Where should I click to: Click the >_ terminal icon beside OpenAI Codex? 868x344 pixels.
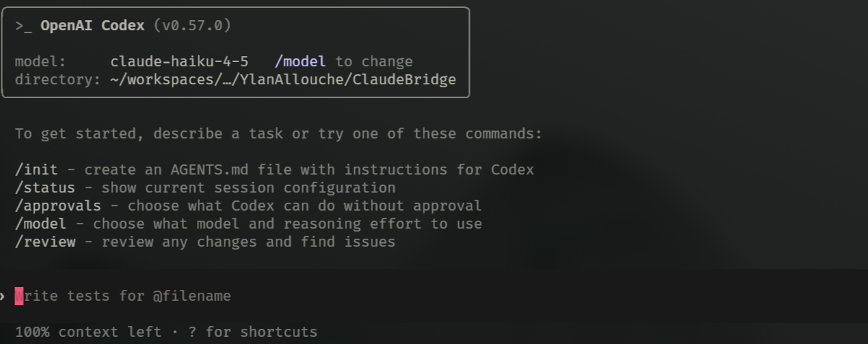(23, 26)
